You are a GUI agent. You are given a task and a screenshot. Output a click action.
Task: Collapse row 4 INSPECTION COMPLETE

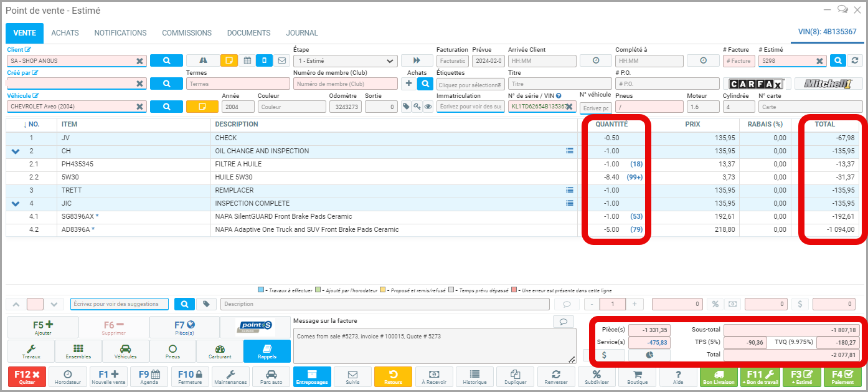(x=16, y=204)
